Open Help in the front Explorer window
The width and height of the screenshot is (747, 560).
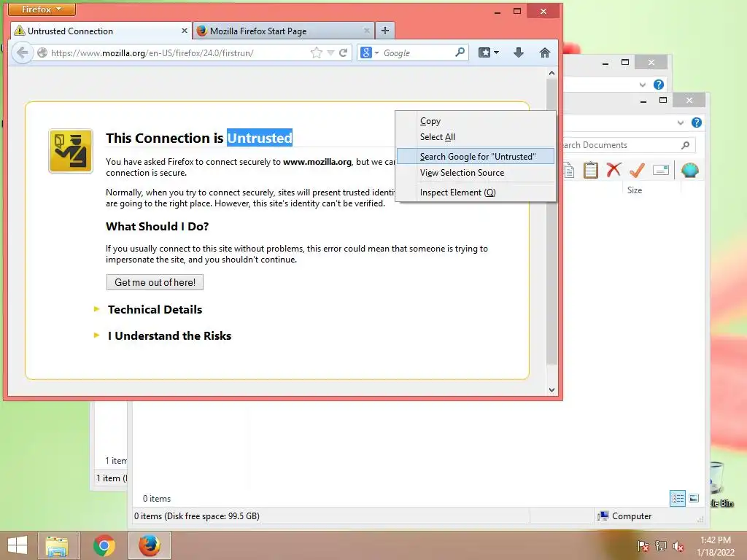tap(697, 122)
